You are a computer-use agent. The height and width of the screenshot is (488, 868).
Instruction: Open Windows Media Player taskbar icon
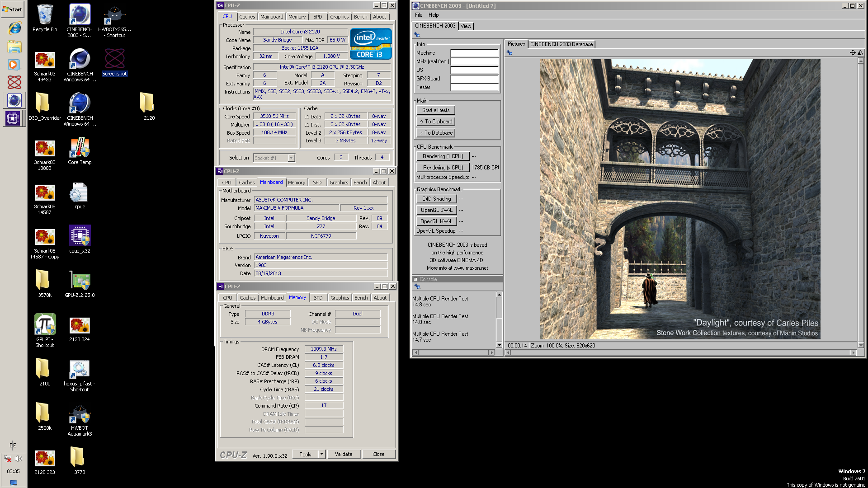tap(14, 65)
